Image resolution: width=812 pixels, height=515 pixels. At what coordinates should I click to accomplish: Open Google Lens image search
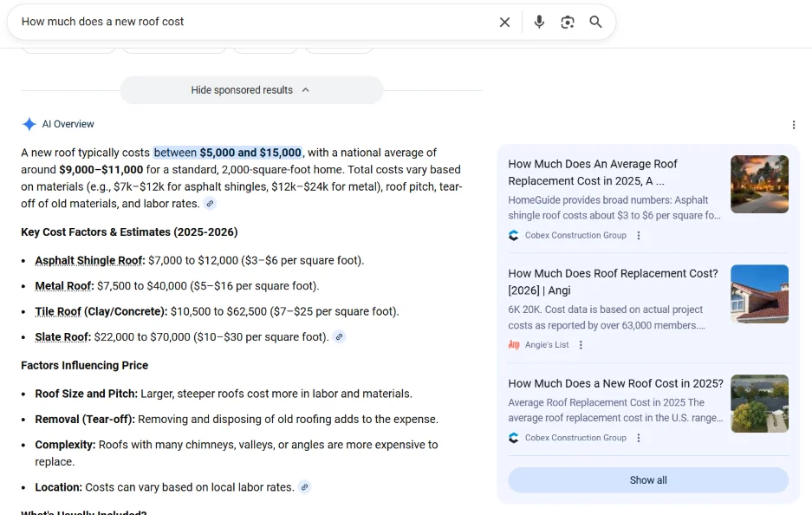click(x=568, y=23)
